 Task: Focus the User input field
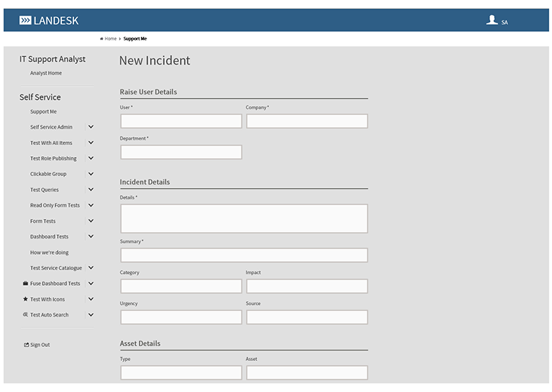coord(181,121)
